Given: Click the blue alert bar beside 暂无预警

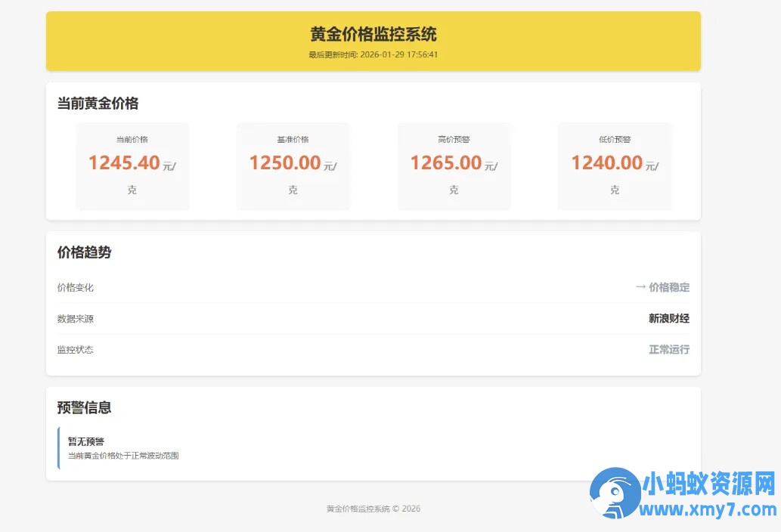Looking at the screenshot, I should (59, 447).
